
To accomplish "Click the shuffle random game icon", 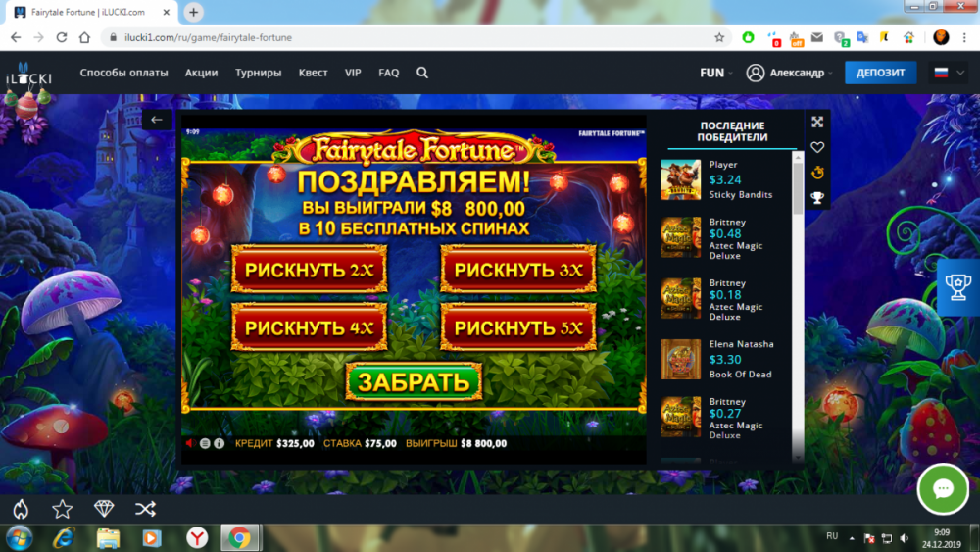I will [x=145, y=509].
